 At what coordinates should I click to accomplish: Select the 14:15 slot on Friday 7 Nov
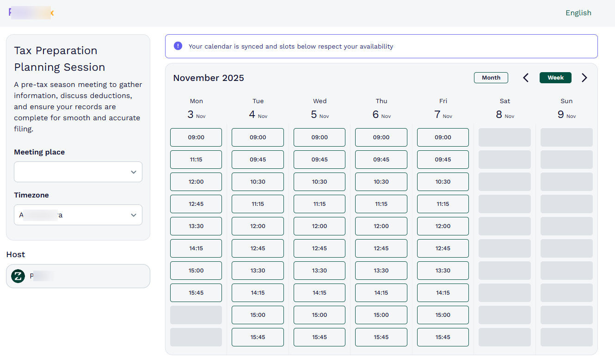(x=443, y=292)
